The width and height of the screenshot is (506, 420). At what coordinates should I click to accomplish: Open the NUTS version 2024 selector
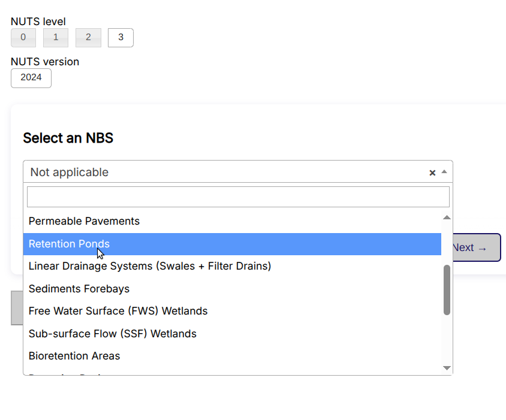31,78
